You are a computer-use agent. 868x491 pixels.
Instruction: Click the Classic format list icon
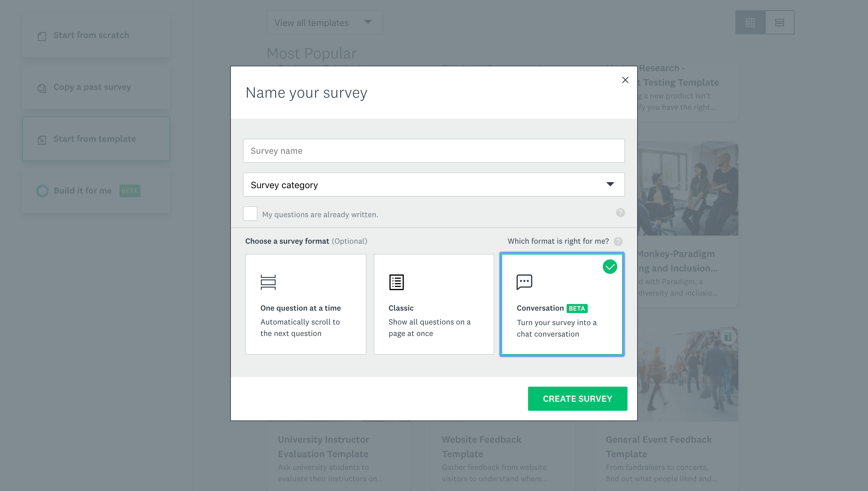click(x=396, y=282)
